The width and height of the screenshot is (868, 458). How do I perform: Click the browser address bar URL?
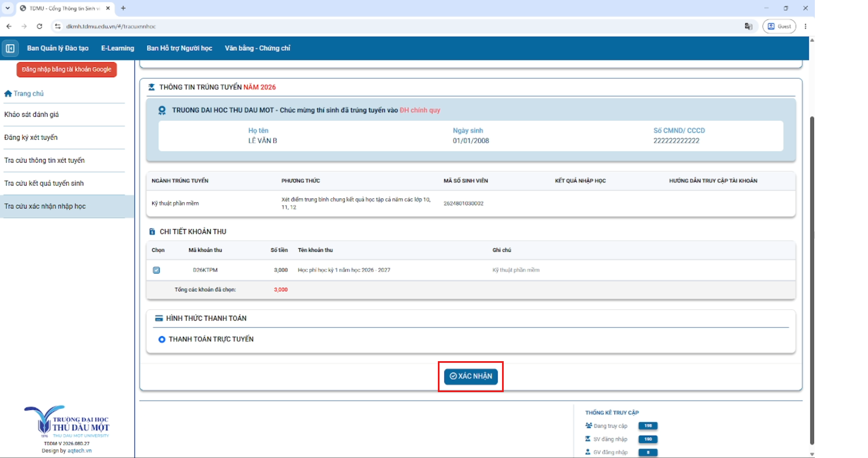tap(111, 26)
